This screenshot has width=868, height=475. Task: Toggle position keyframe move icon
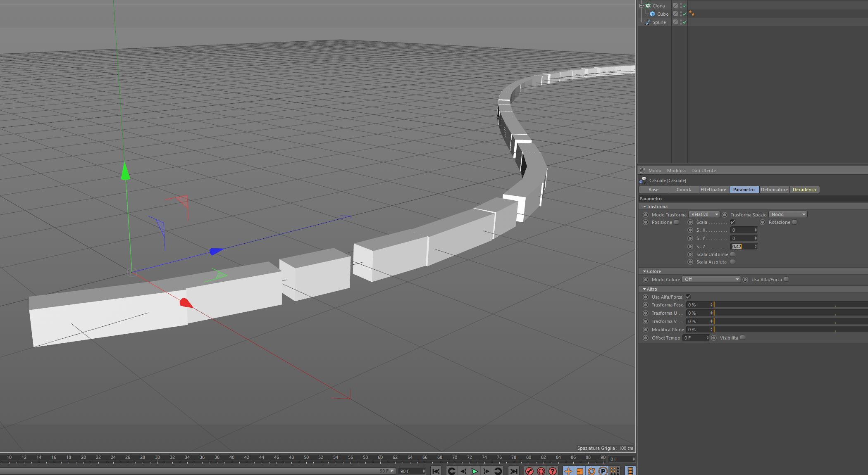pyautogui.click(x=568, y=471)
